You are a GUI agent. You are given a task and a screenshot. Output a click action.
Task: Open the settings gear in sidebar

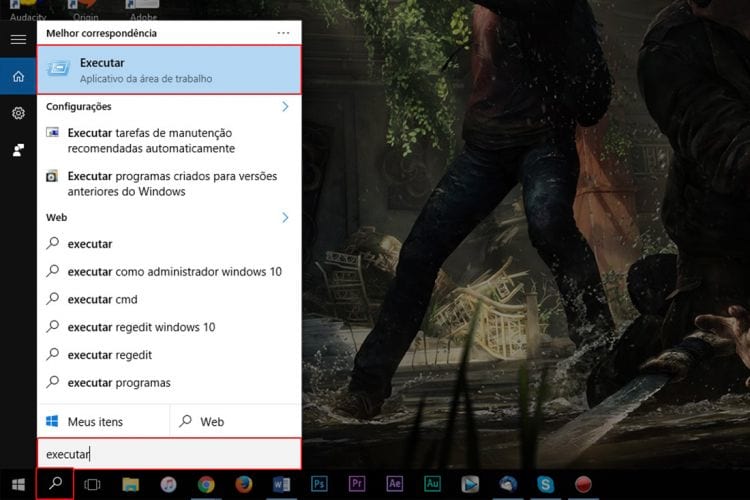tap(18, 113)
